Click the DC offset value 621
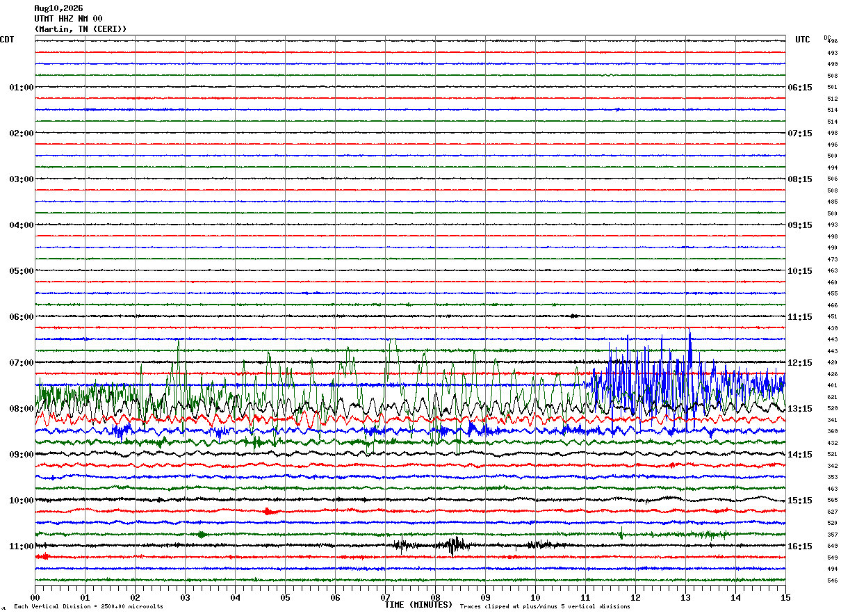This screenshot has height=616, width=841. (x=832, y=397)
